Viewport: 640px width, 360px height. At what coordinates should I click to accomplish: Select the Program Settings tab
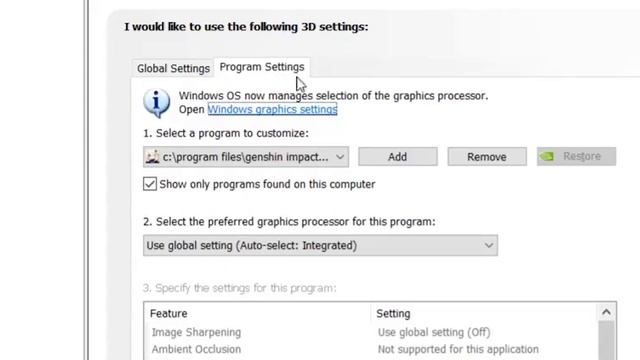(262, 67)
